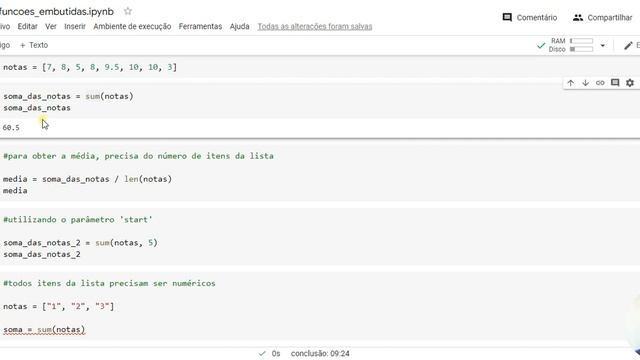
Task: Click the comment bubble icon by Comentário
Action: pos(507,18)
